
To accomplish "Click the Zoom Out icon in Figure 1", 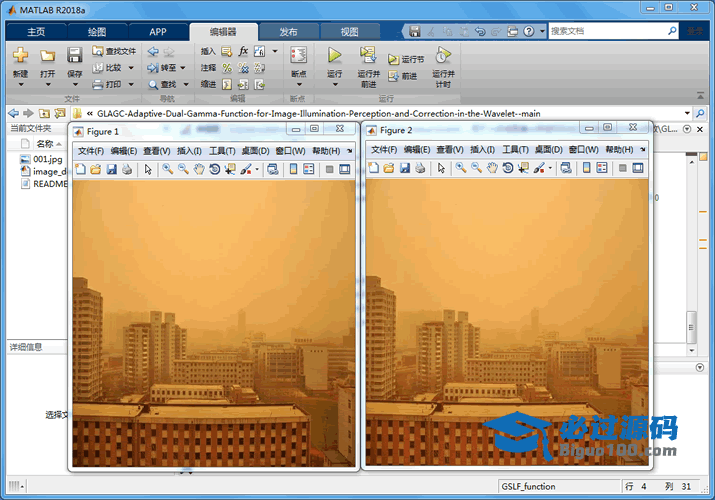I will pos(183,169).
